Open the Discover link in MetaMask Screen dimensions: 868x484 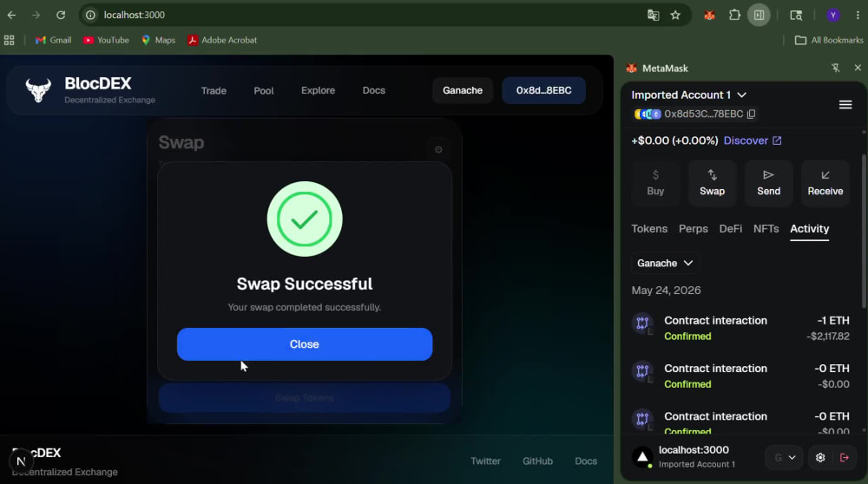[x=753, y=141]
